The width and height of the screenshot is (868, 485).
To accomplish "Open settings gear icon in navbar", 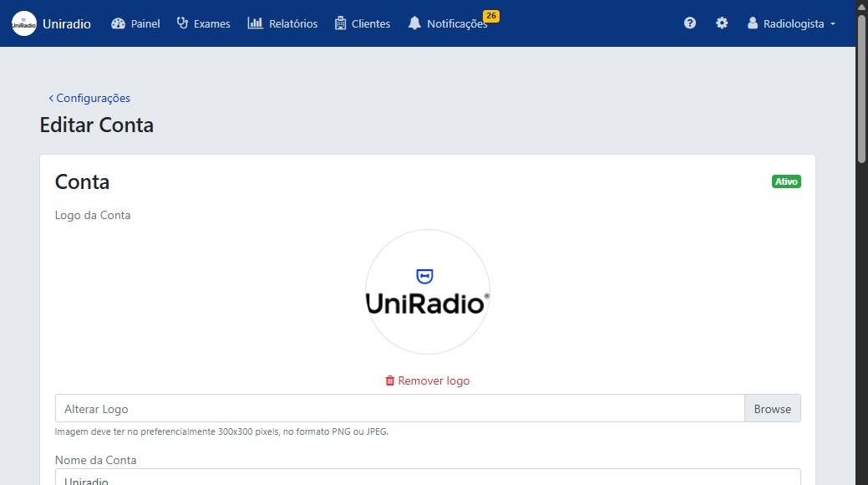I will [722, 23].
